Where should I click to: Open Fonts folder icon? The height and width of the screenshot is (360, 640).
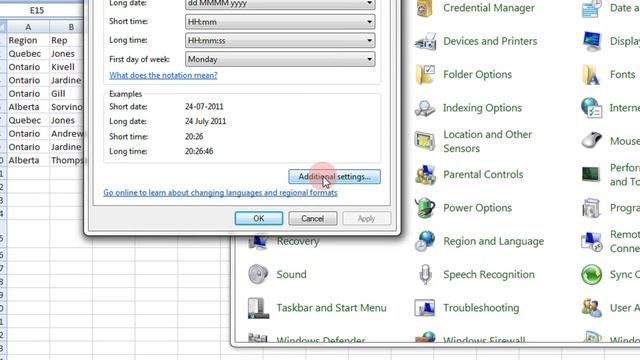(x=591, y=75)
